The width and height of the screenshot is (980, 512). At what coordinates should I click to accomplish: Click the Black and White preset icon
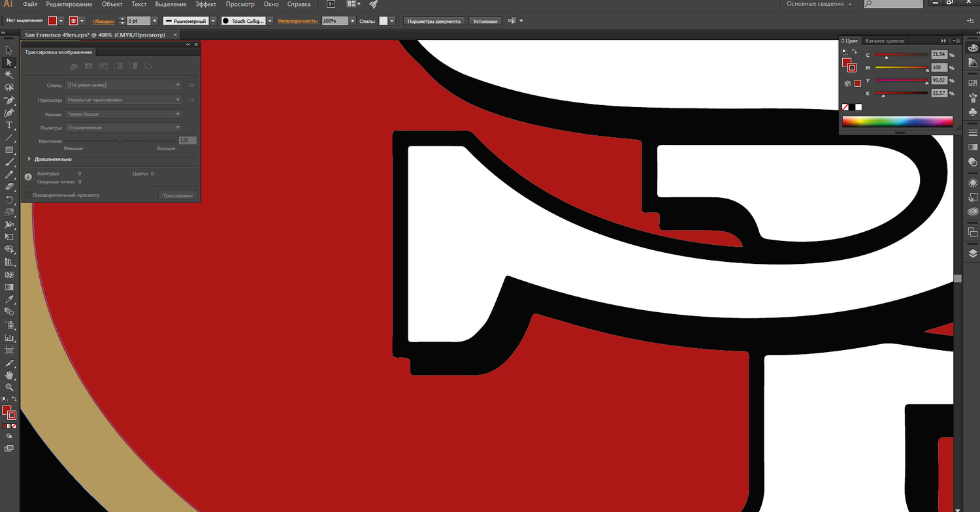pos(133,66)
